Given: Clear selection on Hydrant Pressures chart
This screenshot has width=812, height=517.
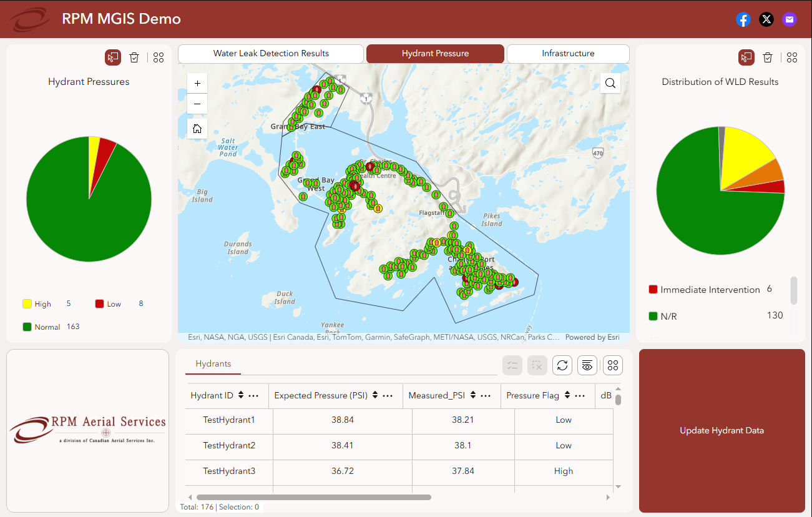Looking at the screenshot, I should click(x=134, y=57).
